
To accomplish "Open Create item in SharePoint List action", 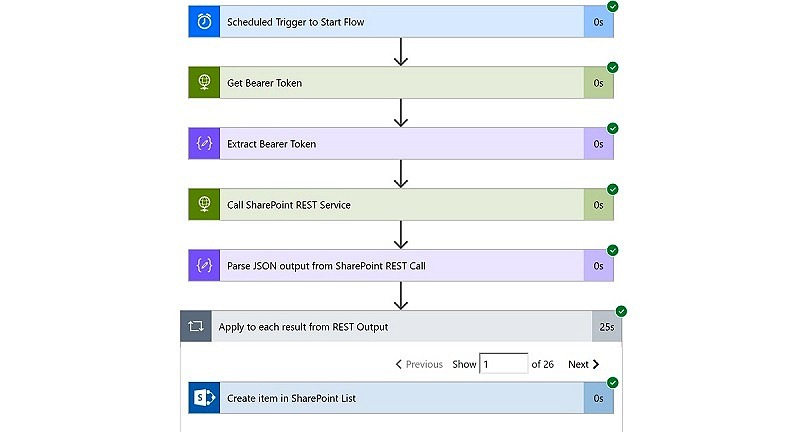I will (402, 398).
